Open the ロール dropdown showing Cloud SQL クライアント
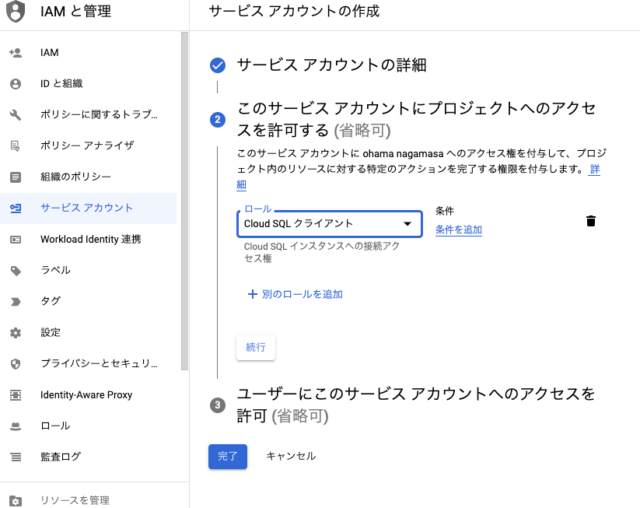The image size is (640, 508). click(329, 224)
